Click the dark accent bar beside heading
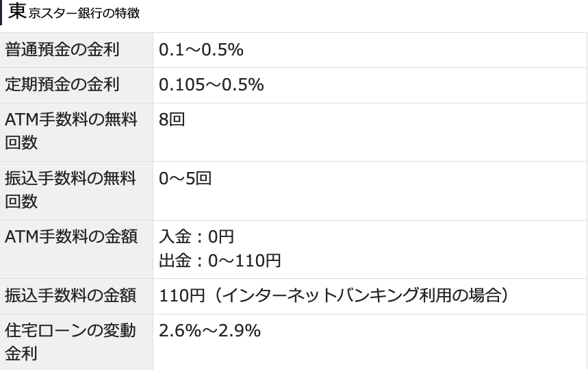The height and width of the screenshot is (370, 588). (1, 12)
